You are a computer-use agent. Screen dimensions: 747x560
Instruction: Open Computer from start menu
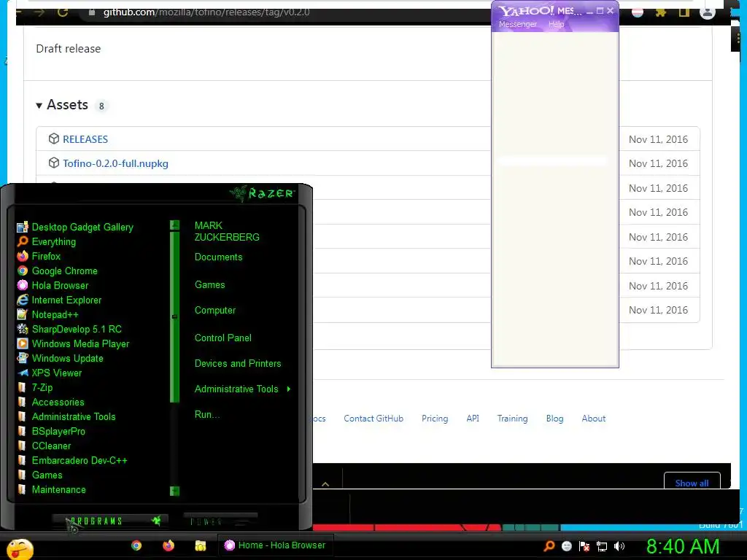coord(215,311)
